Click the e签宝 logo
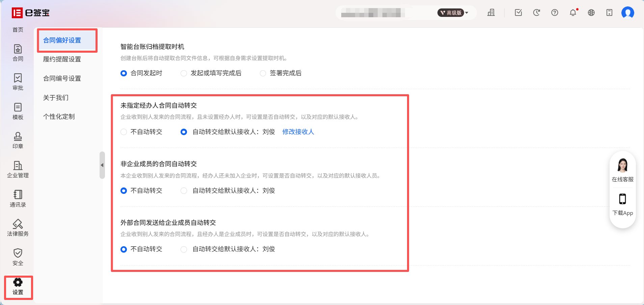The height and width of the screenshot is (305, 644). [x=31, y=13]
